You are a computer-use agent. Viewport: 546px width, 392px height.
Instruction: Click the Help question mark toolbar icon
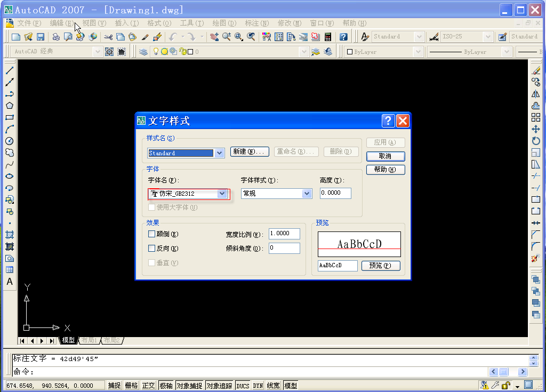point(343,37)
